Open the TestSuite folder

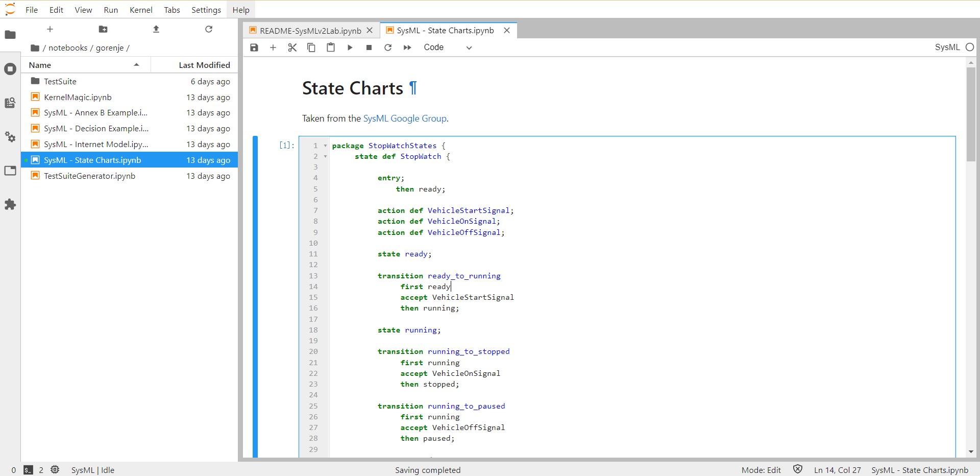point(130,81)
